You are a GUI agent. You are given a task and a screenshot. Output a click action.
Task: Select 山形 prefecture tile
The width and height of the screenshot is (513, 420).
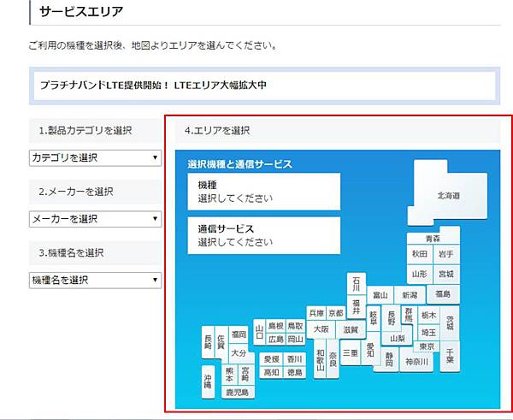pos(420,274)
